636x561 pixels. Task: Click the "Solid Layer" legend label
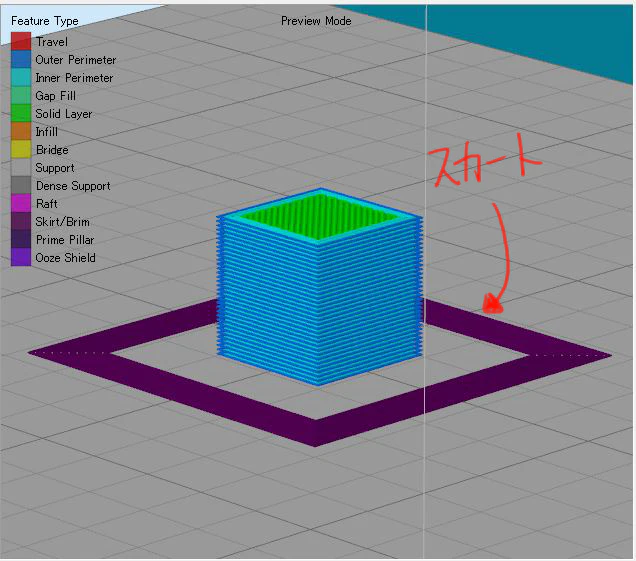[x=64, y=114]
